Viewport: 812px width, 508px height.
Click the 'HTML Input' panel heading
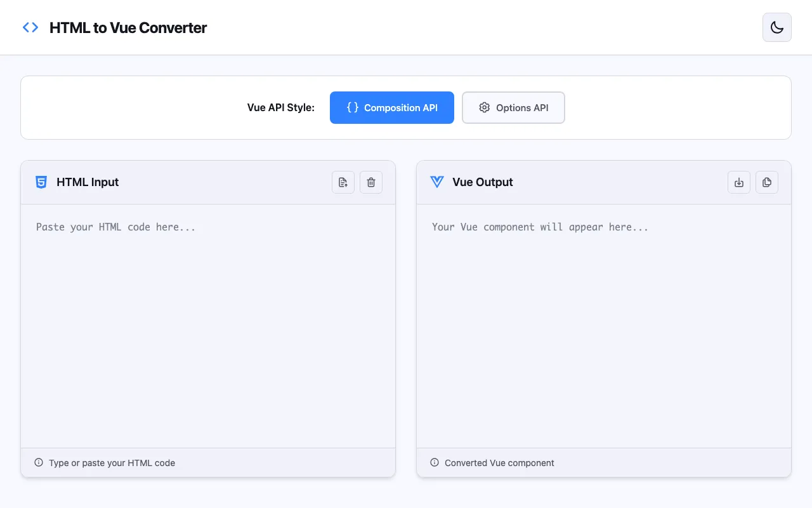tap(88, 182)
